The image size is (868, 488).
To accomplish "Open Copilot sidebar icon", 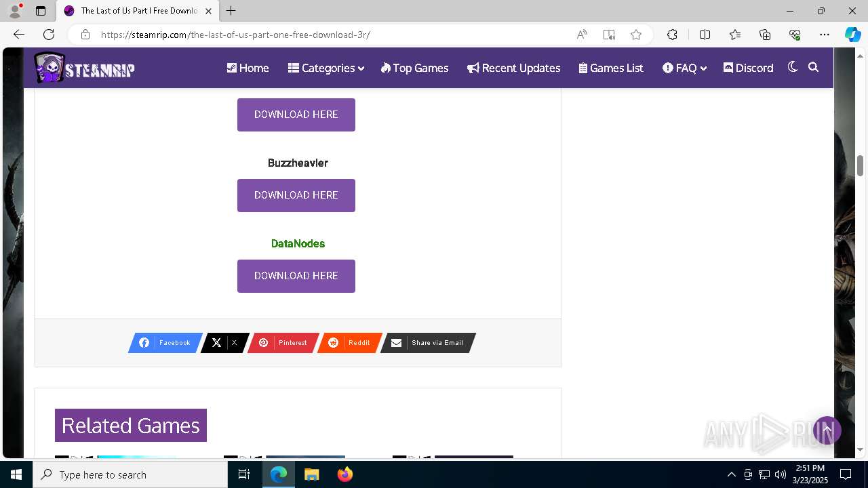I will [x=852, y=35].
